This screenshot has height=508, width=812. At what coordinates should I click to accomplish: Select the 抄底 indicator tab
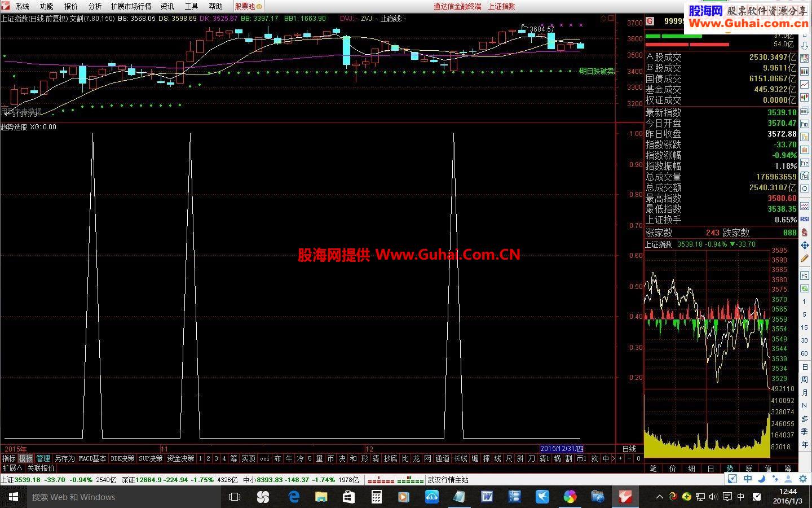tap(390, 458)
